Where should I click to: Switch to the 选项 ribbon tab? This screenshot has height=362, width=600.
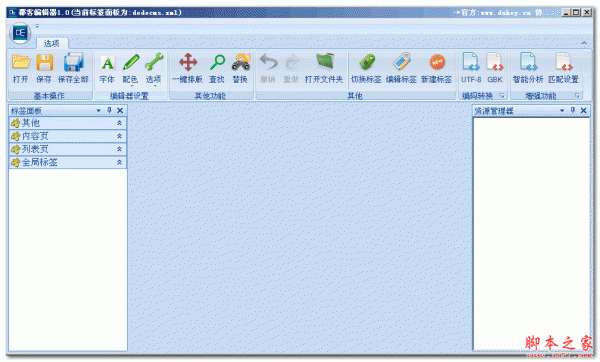coord(52,43)
